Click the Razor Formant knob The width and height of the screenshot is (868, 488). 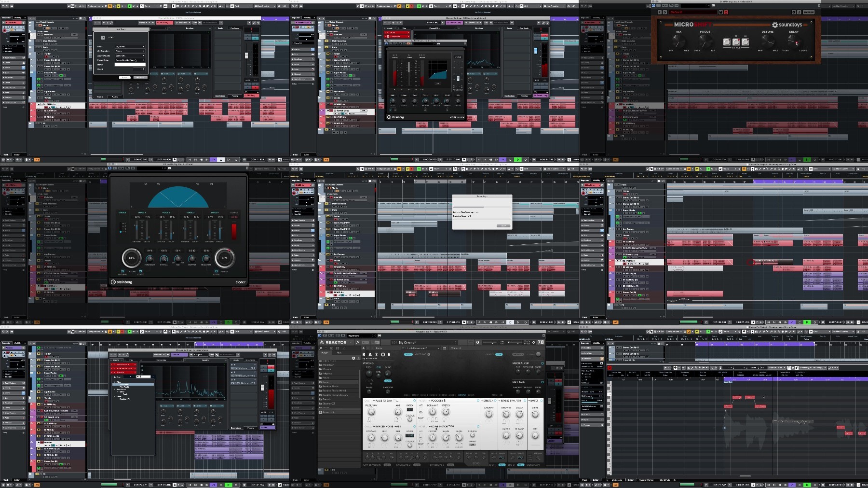(433, 412)
